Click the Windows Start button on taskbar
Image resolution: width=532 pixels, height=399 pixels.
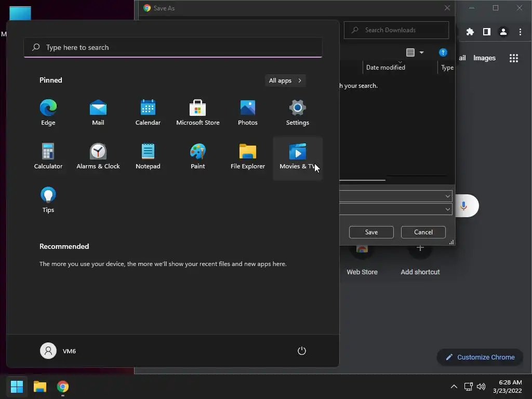coord(17,387)
